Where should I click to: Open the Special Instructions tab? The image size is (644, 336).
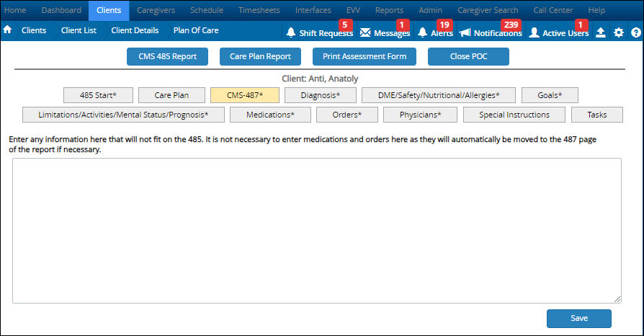(x=514, y=115)
